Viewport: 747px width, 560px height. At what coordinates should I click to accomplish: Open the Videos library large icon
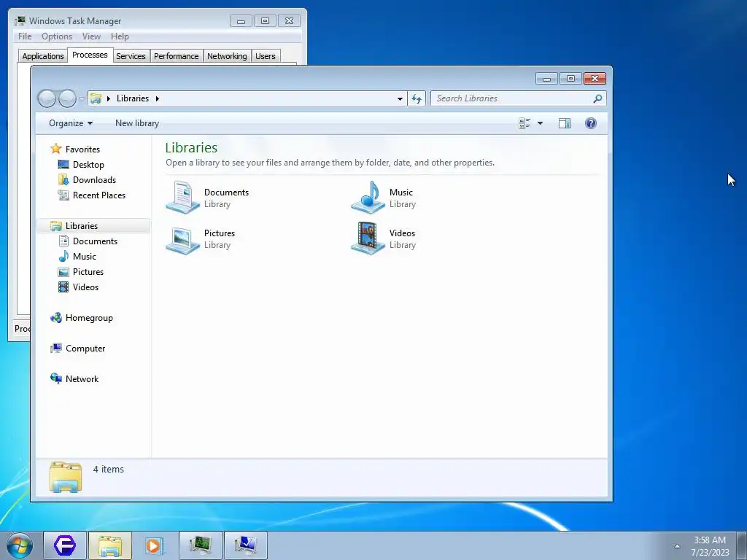368,238
